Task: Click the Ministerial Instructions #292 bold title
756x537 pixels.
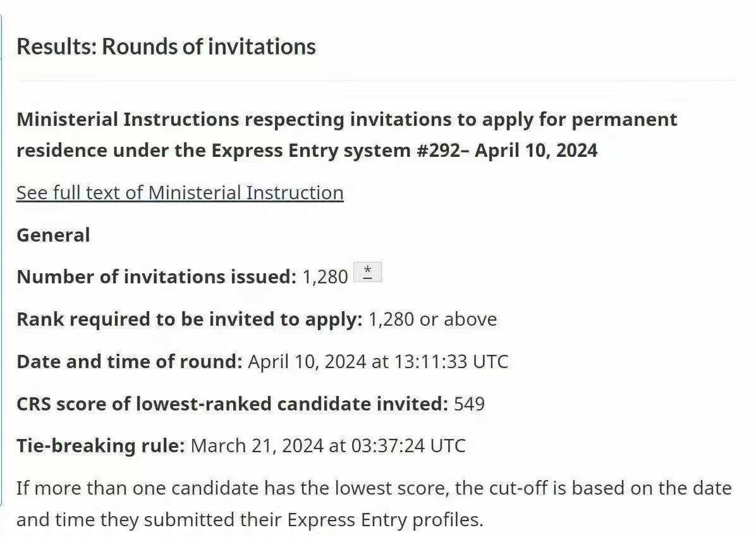Action: 346,135
